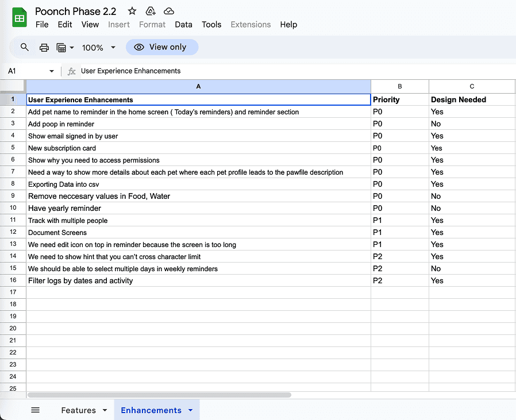Open the name box dropdown arrow

click(x=52, y=71)
